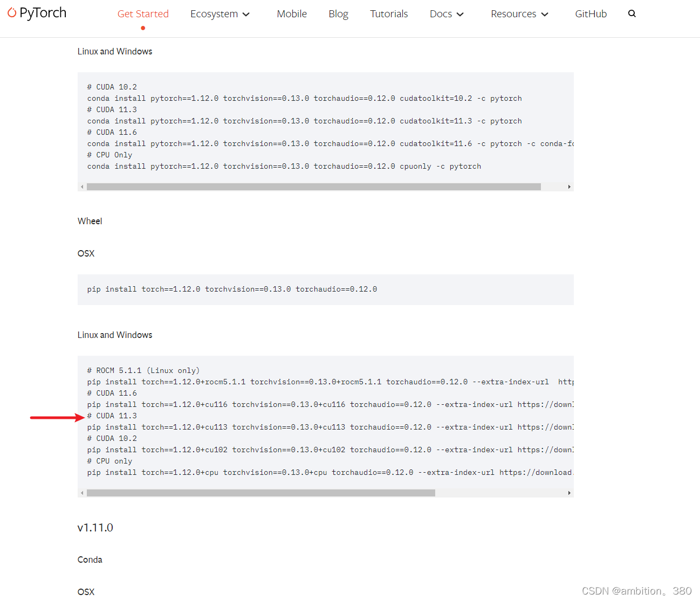The height and width of the screenshot is (601, 700).
Task: Click the pip cu116 install command
Action: tap(330, 404)
